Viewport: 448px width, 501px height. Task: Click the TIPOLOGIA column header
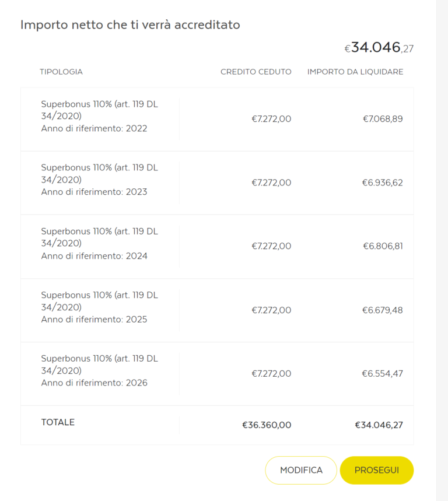pos(61,72)
